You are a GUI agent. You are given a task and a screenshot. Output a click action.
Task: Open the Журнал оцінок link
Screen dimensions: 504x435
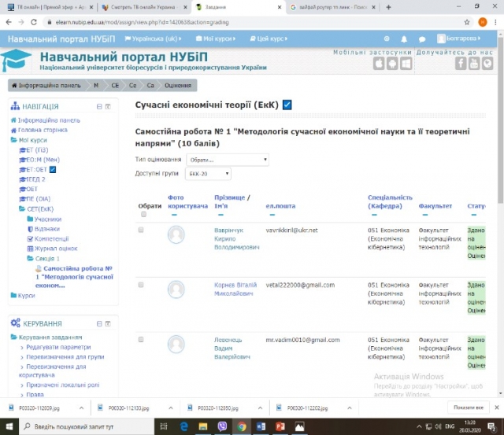pos(56,249)
